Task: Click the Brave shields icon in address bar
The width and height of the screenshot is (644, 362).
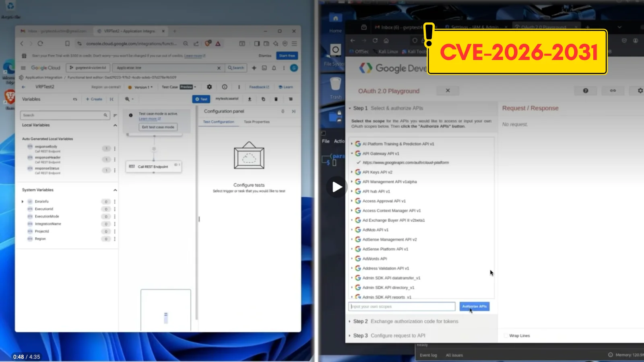Action: 208,43
